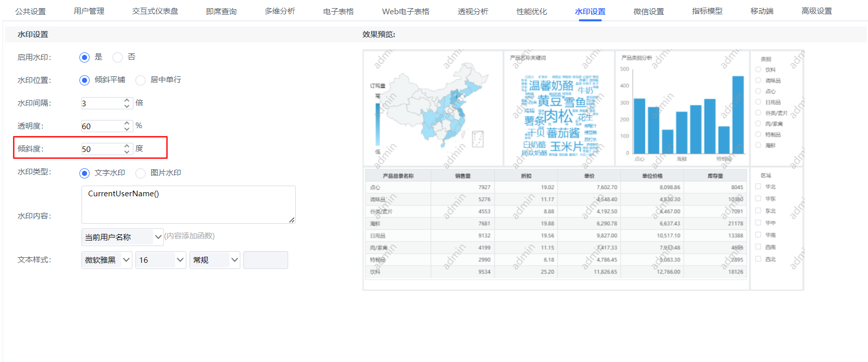
Task: Choose 文字水印 watermark type
Action: [85, 173]
